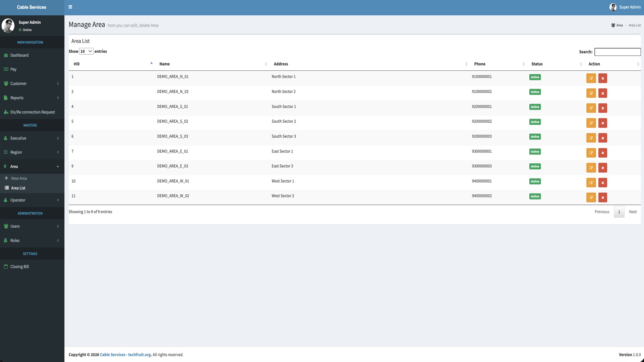Click phone number 9200000003
This screenshot has height=362, width=644.
click(x=482, y=136)
